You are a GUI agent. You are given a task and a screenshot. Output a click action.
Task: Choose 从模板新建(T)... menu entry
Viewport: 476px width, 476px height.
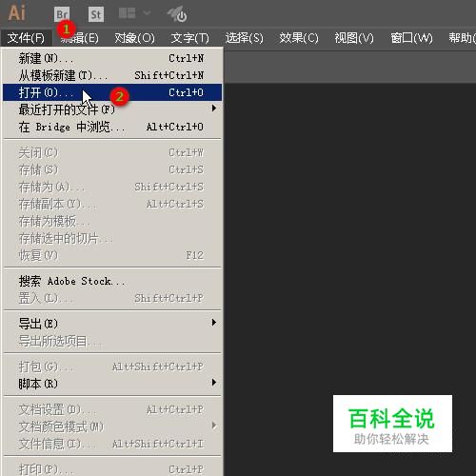(x=112, y=75)
